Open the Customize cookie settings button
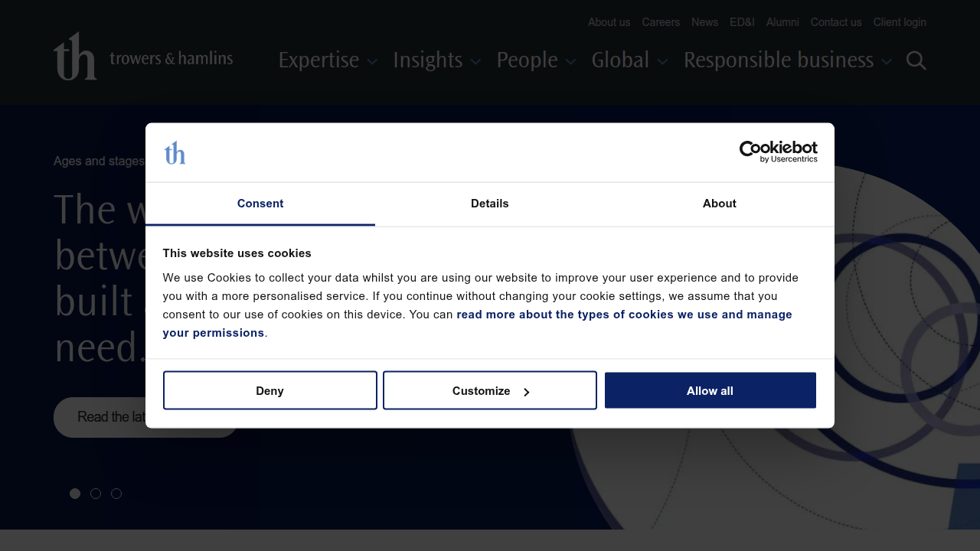The height and width of the screenshot is (551, 980). click(x=490, y=390)
